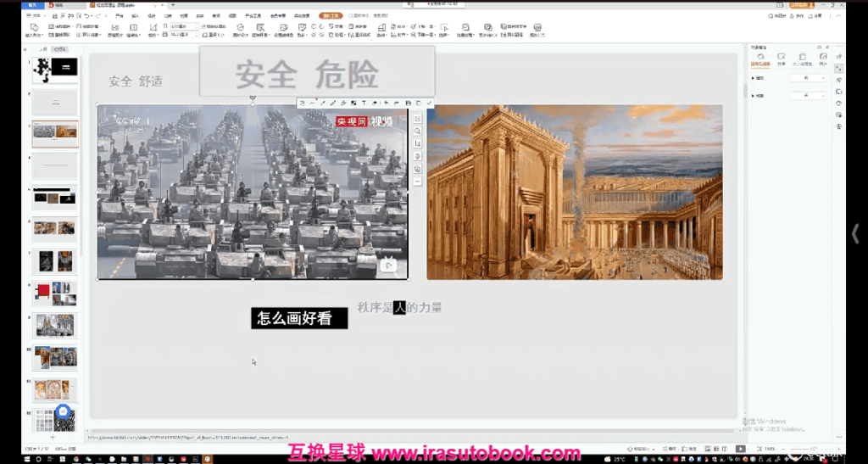Select slide 11 thumbnail
Viewport: 868px width, 464px height.
[x=55, y=389]
